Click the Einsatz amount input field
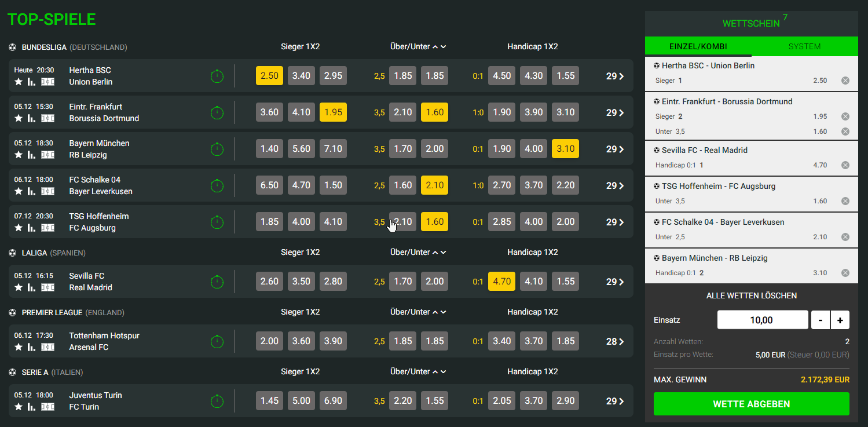The width and height of the screenshot is (868, 427). [x=763, y=319]
